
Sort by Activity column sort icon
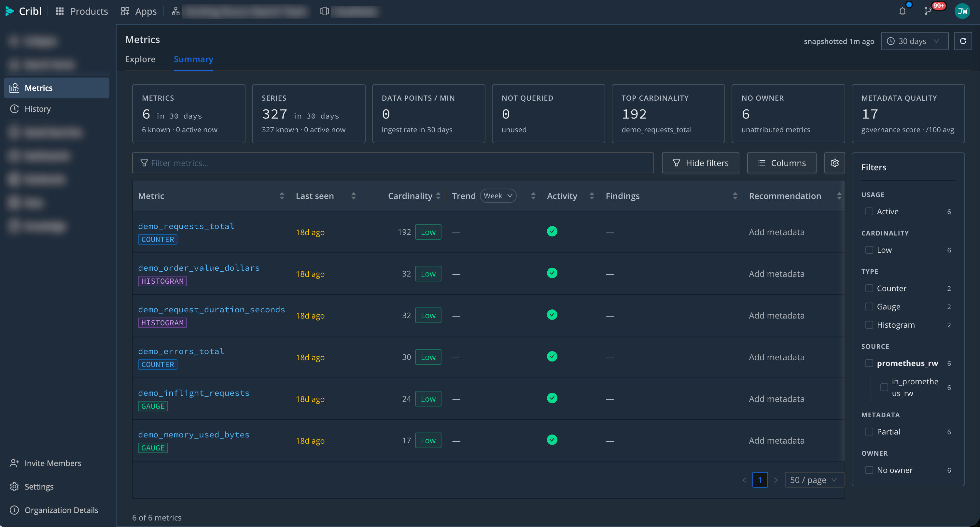coord(592,196)
